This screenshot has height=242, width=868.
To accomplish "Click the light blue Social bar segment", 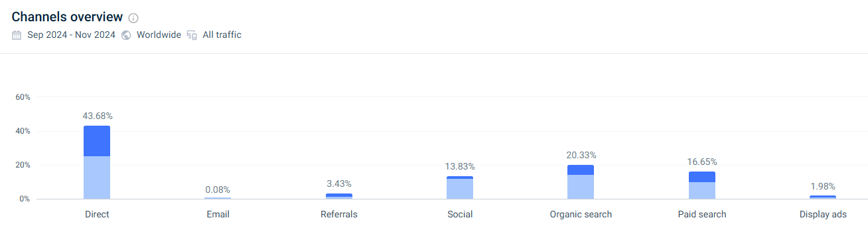I will (x=460, y=189).
